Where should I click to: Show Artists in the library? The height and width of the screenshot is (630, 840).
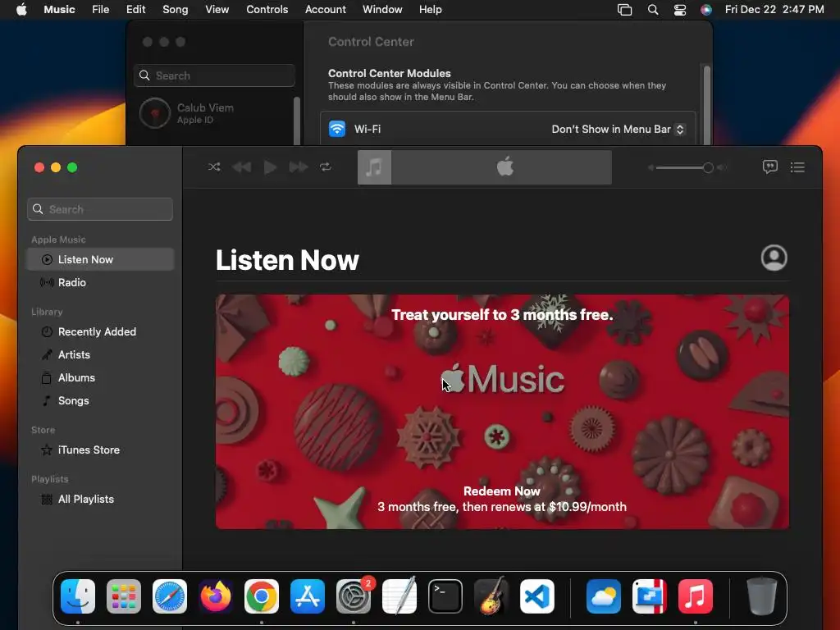coord(100,354)
